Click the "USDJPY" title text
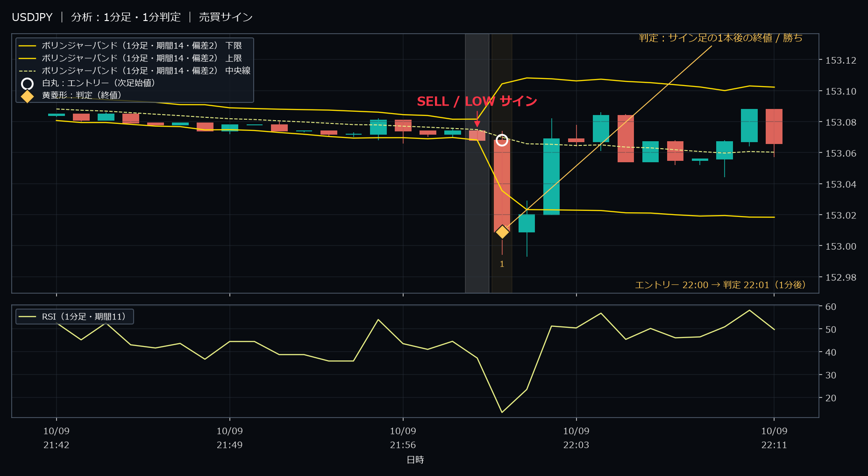The width and height of the screenshot is (868, 476). [32, 17]
